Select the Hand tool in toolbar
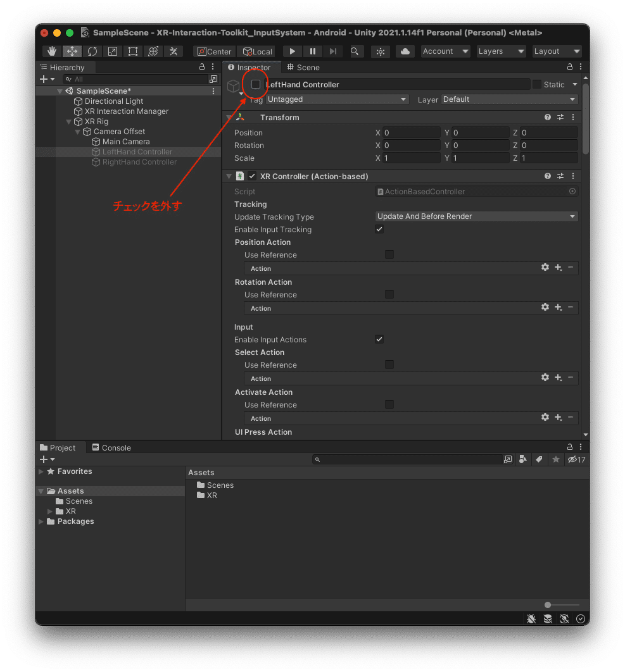This screenshot has width=625, height=672. click(52, 51)
